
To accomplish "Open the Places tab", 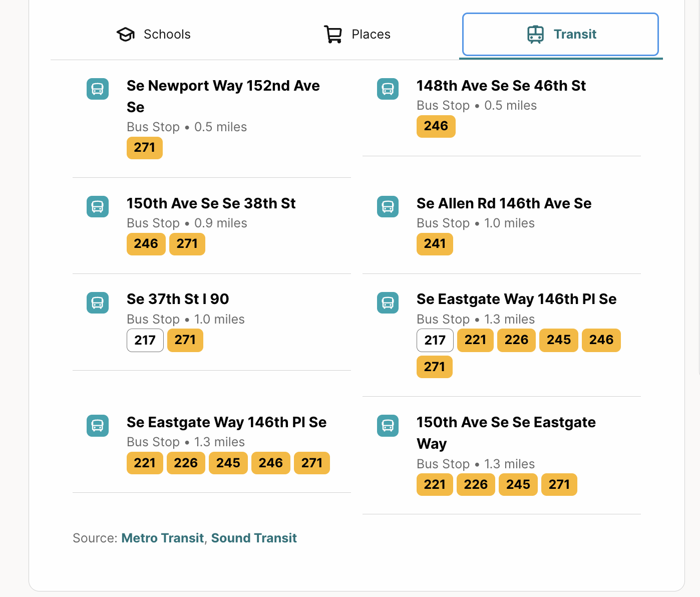I will click(357, 34).
